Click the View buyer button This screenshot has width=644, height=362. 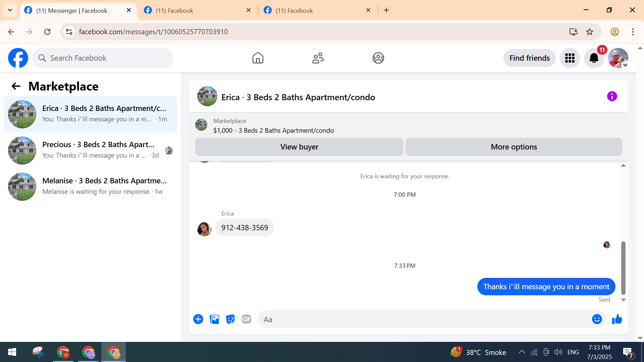pos(299,147)
